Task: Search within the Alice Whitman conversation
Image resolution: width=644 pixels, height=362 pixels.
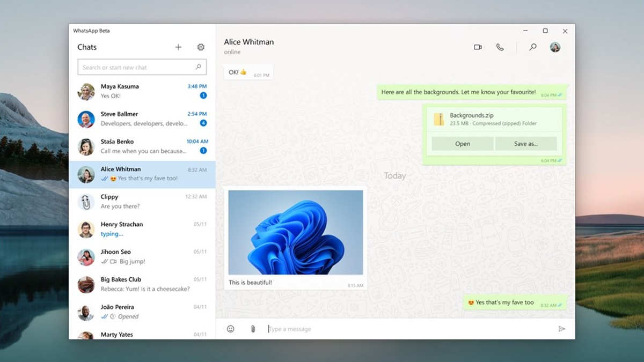Action: [532, 47]
